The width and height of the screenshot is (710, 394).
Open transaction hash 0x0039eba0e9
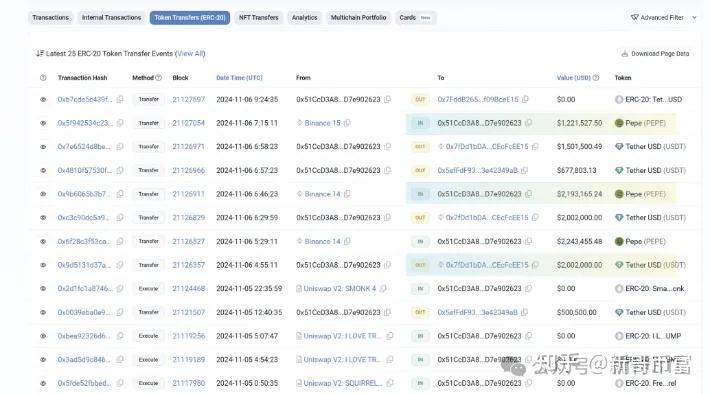pos(84,312)
